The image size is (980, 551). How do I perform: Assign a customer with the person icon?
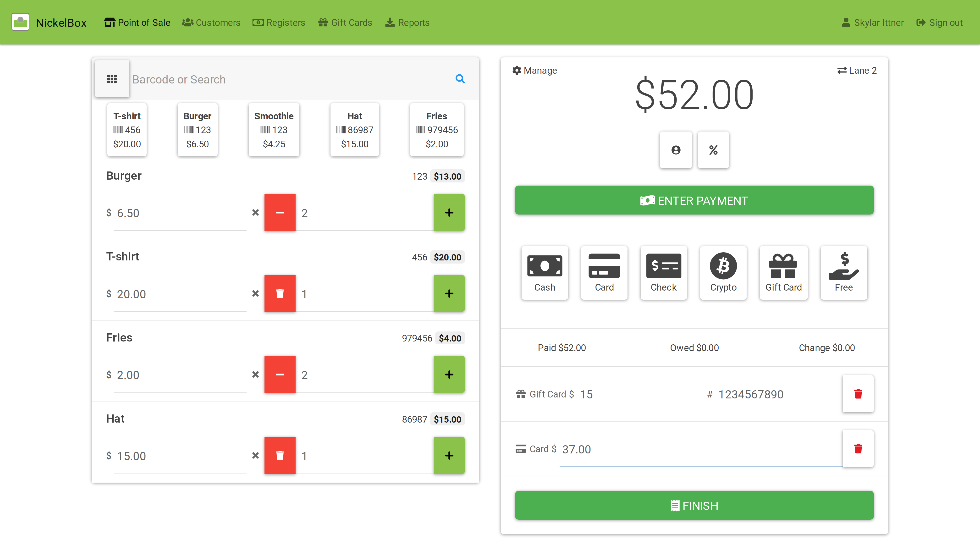(x=676, y=150)
